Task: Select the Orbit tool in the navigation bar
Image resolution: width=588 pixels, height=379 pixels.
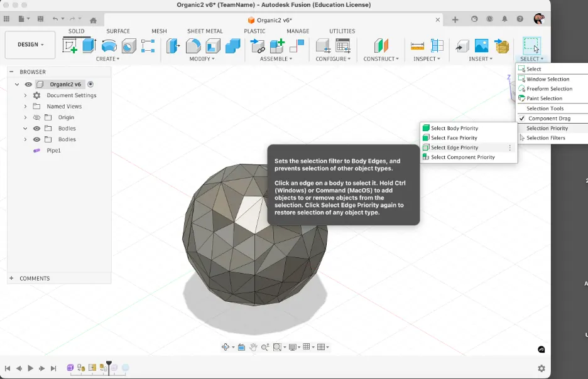Action: (226, 346)
